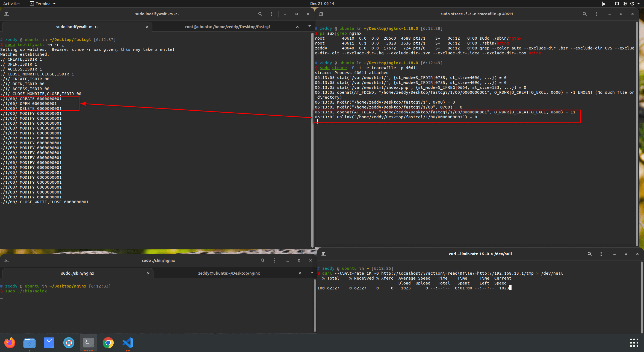Open search in the nginx terminal window
Viewport: 644px width, 352px height.
[262, 260]
